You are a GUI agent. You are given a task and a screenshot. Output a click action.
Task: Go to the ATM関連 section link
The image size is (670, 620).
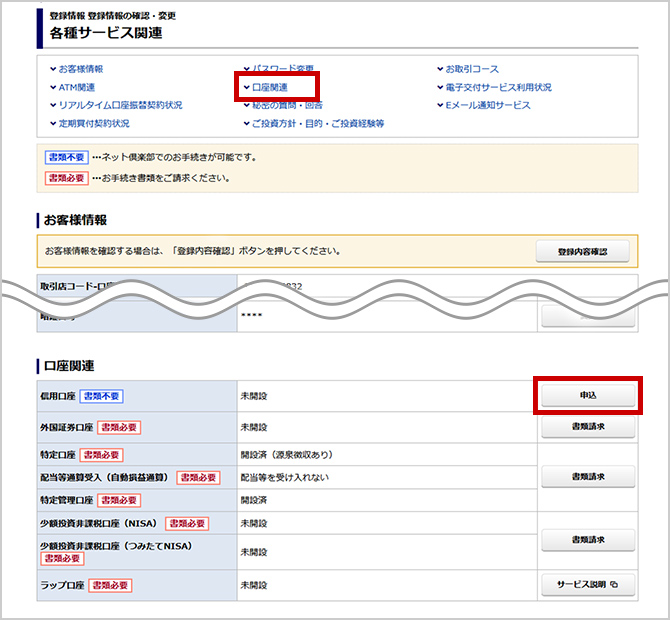click(77, 87)
